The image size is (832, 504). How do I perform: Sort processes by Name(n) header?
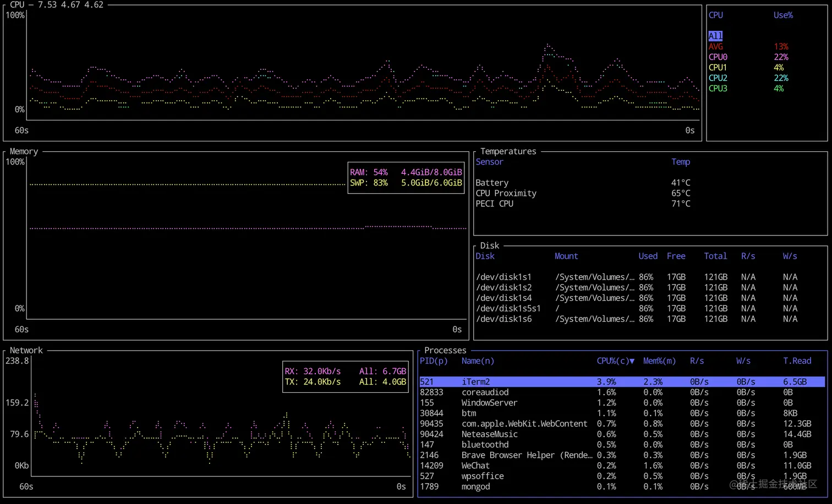pyautogui.click(x=478, y=361)
